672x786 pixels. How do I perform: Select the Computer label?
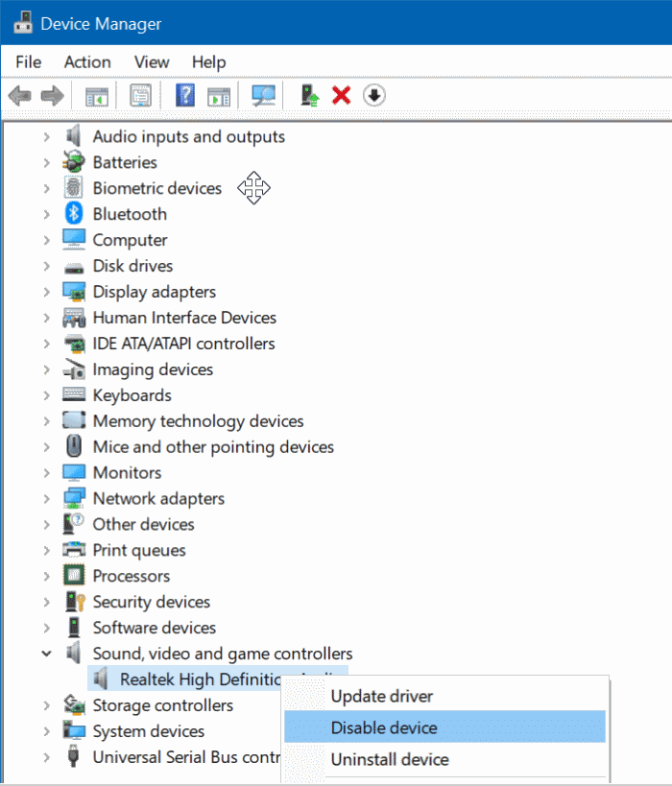pyautogui.click(x=130, y=240)
